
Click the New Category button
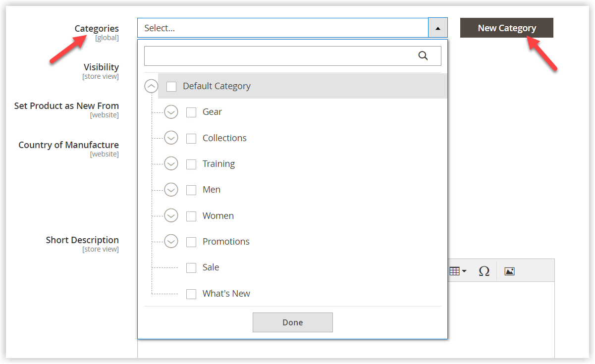coord(506,28)
